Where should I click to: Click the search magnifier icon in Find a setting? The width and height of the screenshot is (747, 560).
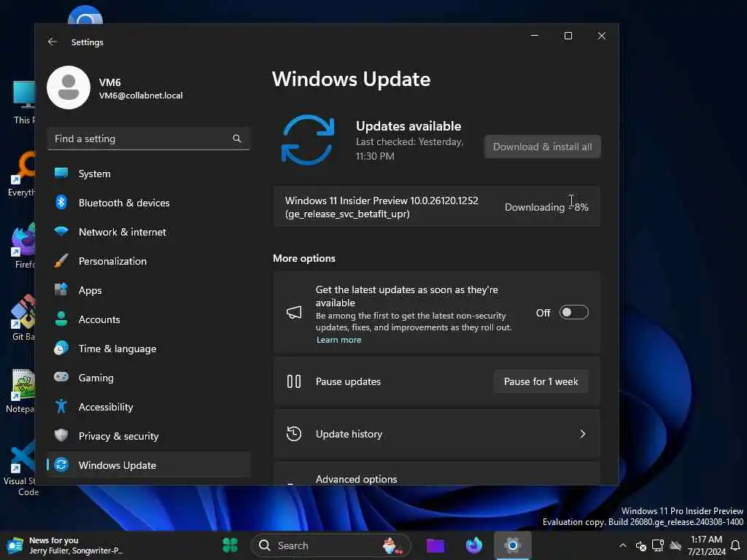tap(237, 139)
